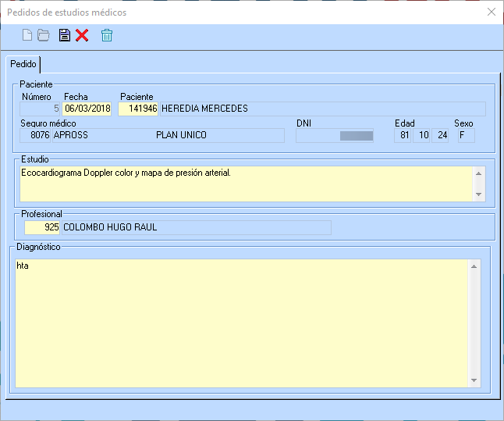Close the Pedidos de estudios médicos window
Image resolution: width=504 pixels, height=421 pixels.
click(x=492, y=12)
